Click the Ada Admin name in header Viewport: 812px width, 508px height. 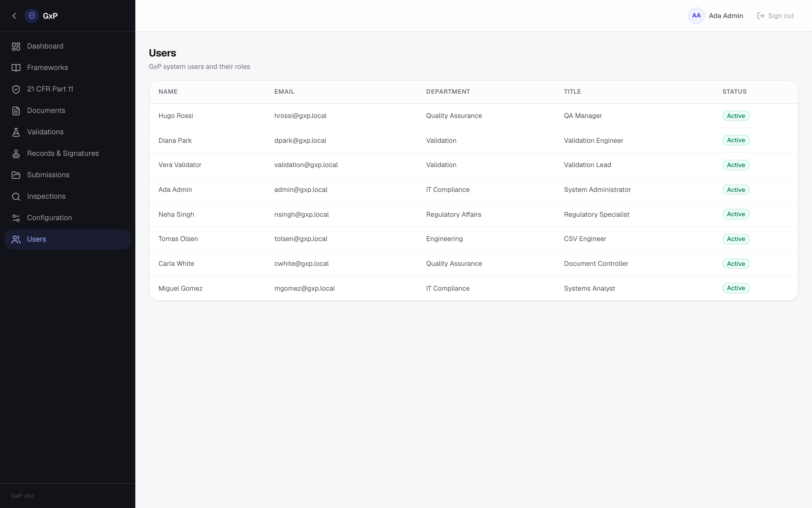click(726, 16)
